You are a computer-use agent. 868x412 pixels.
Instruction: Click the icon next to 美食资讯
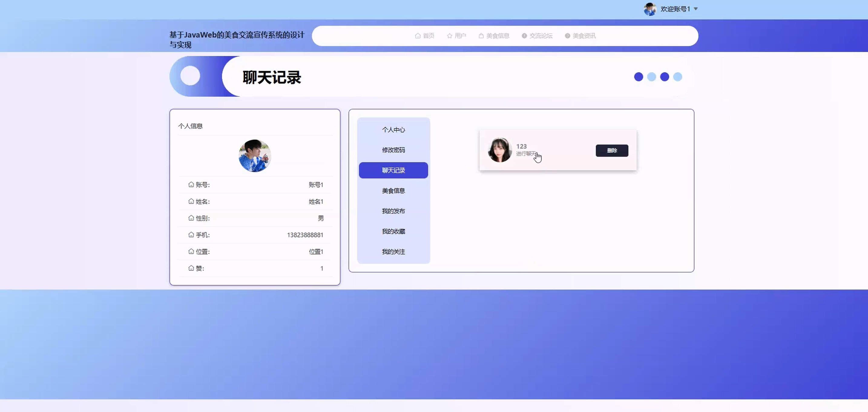click(x=567, y=36)
